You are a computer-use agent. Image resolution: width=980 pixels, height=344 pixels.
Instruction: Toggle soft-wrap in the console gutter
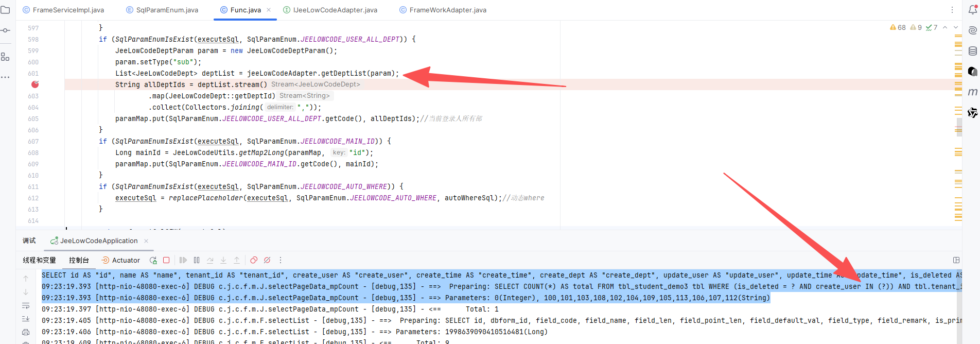pyautogui.click(x=26, y=306)
